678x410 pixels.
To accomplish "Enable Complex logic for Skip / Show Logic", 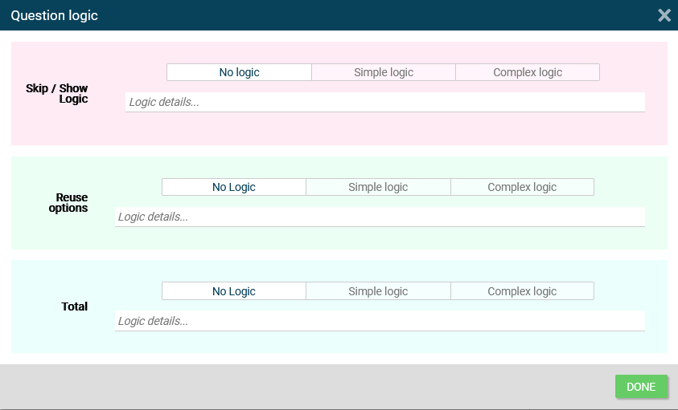I will coord(527,72).
